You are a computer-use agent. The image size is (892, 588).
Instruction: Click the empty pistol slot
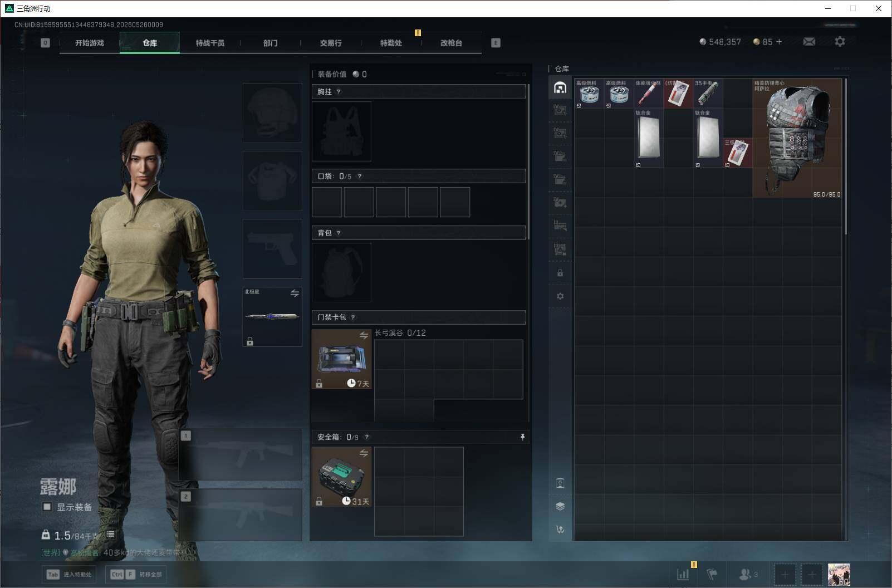[x=272, y=248]
